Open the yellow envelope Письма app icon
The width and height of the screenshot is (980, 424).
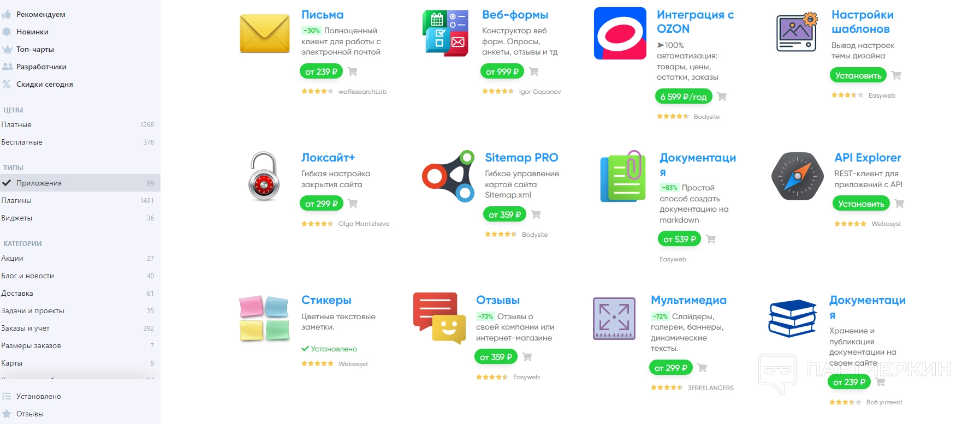click(x=265, y=34)
